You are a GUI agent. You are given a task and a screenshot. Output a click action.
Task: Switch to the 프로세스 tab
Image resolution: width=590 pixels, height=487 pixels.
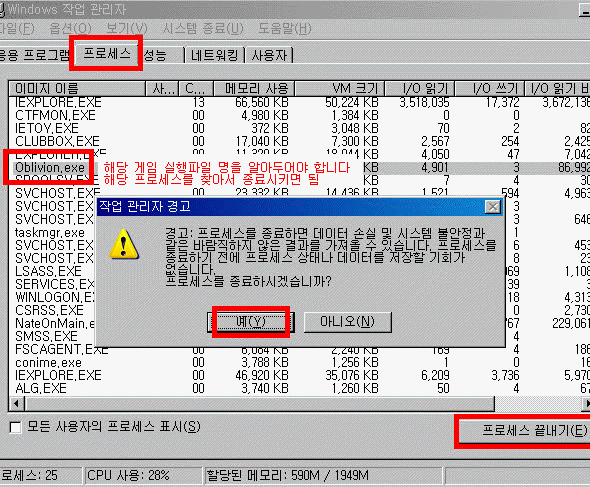[106, 53]
